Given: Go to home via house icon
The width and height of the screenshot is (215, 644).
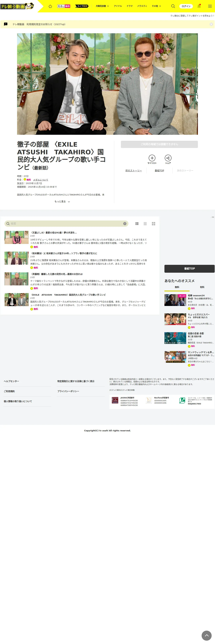Looking at the screenshot, I should 50,6.
